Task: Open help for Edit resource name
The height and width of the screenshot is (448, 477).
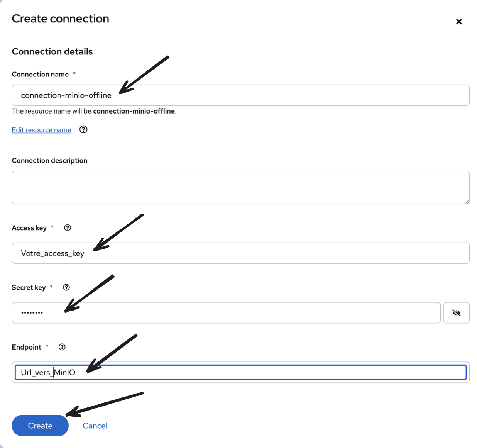Action: pos(83,129)
